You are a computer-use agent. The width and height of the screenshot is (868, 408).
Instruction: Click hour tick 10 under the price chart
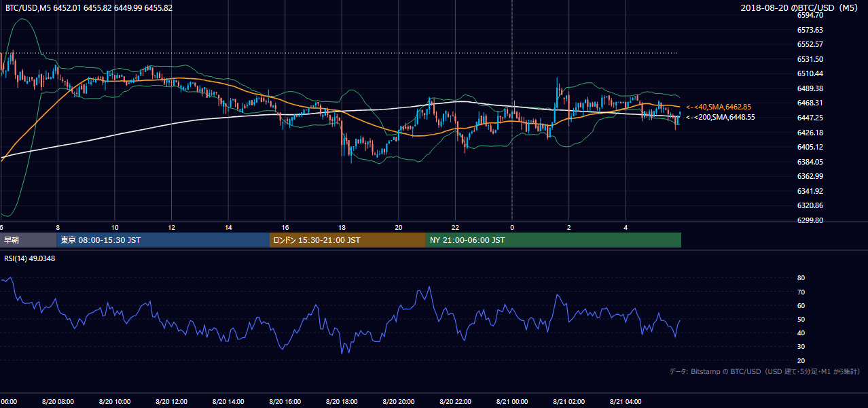click(x=115, y=227)
